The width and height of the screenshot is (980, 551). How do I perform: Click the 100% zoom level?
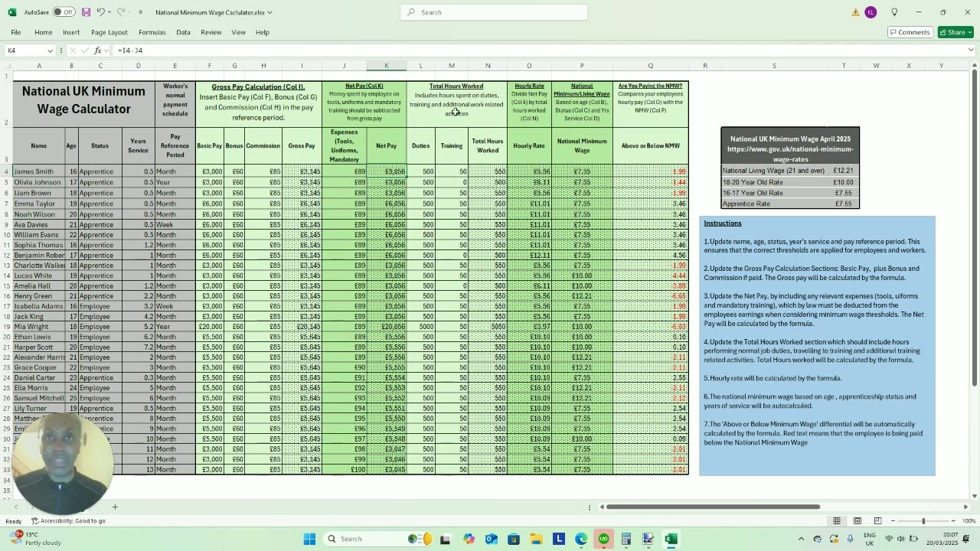point(969,521)
